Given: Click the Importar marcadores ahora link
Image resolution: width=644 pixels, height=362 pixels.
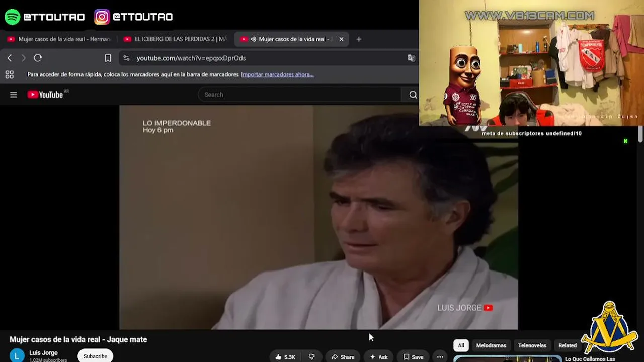Looking at the screenshot, I should [x=277, y=74].
